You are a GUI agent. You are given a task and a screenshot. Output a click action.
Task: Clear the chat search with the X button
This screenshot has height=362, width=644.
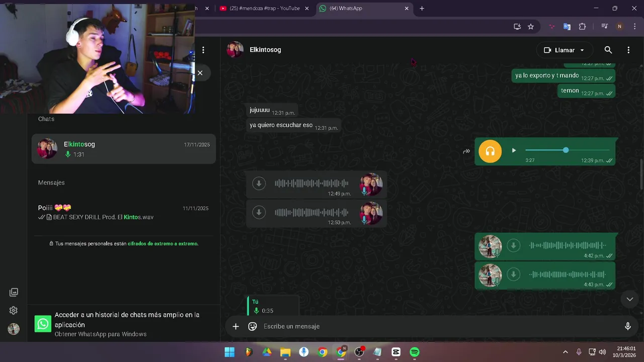point(200,73)
